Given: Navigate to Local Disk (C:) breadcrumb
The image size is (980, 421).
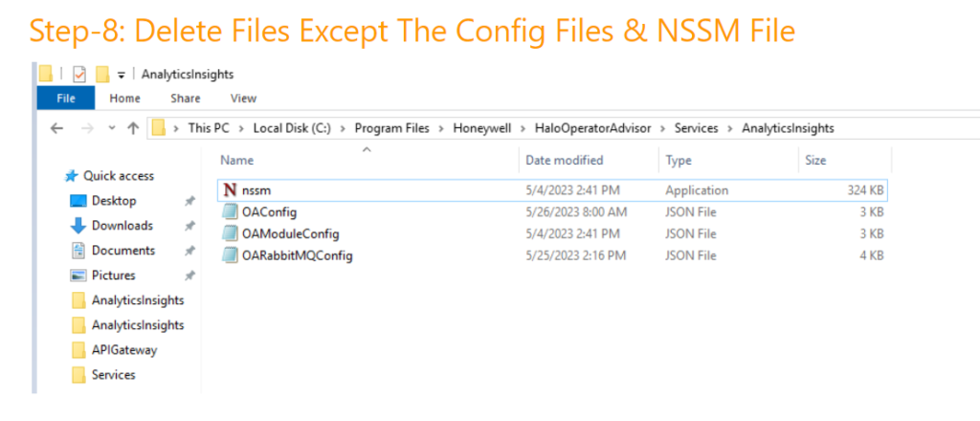Looking at the screenshot, I should [291, 128].
